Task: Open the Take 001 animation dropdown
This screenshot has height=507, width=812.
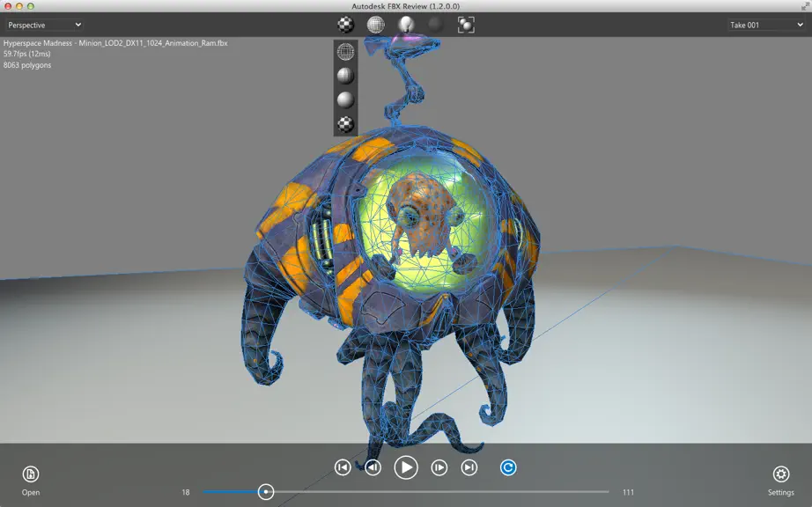Action: tap(766, 25)
